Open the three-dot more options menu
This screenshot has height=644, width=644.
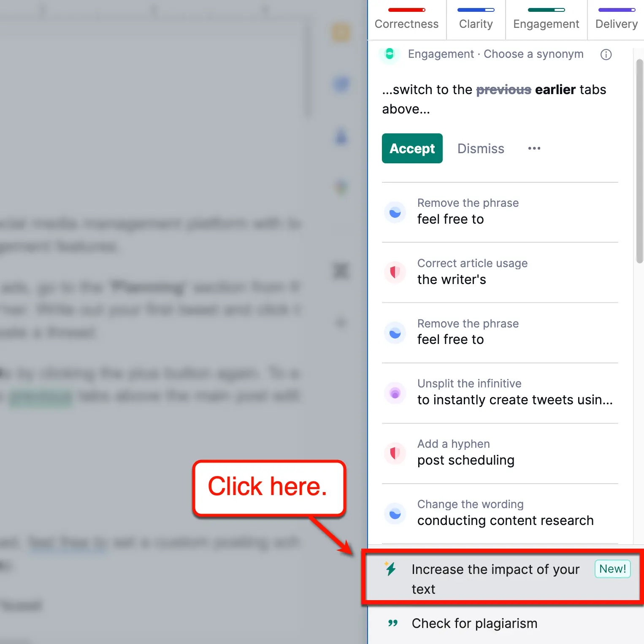pyautogui.click(x=534, y=148)
